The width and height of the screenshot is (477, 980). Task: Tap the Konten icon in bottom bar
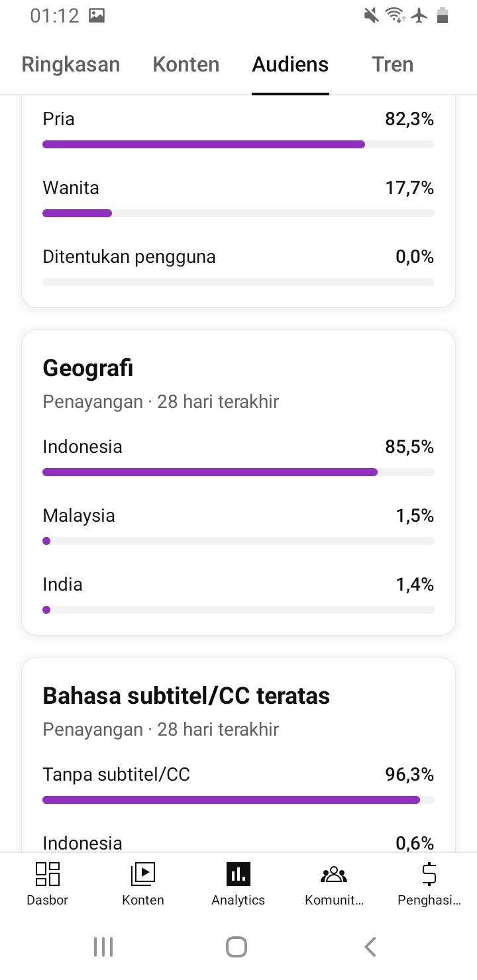pyautogui.click(x=143, y=875)
